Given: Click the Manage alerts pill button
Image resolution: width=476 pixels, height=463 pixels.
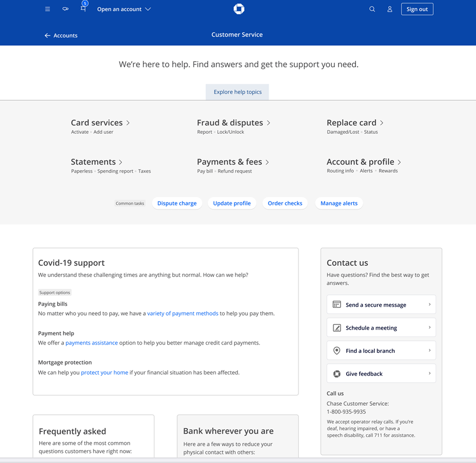Looking at the screenshot, I should 339,203.
